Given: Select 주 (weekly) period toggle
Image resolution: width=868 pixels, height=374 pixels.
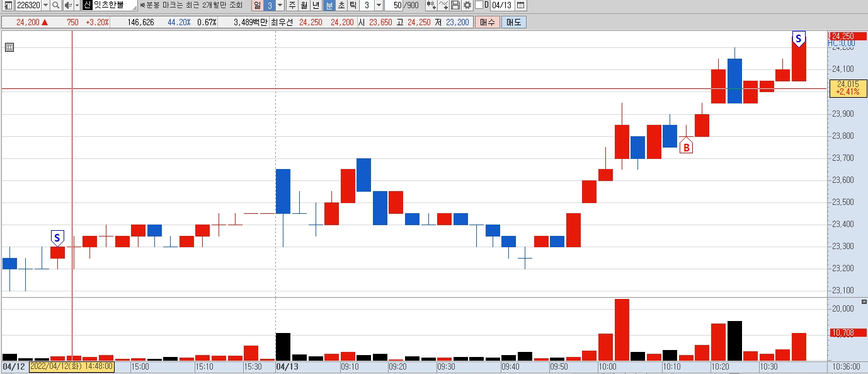Looking at the screenshot, I should pos(292,5).
